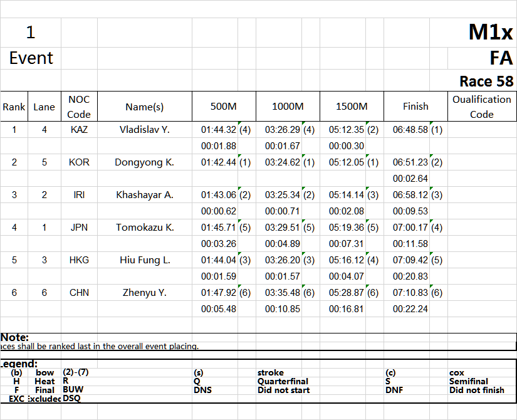Select the Finish column header
The image size is (517, 420).
pyautogui.click(x=415, y=107)
